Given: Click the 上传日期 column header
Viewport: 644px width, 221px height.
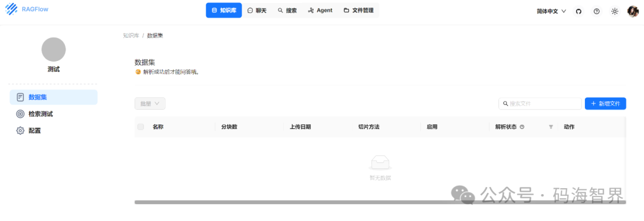Looking at the screenshot, I should pyautogui.click(x=300, y=127).
